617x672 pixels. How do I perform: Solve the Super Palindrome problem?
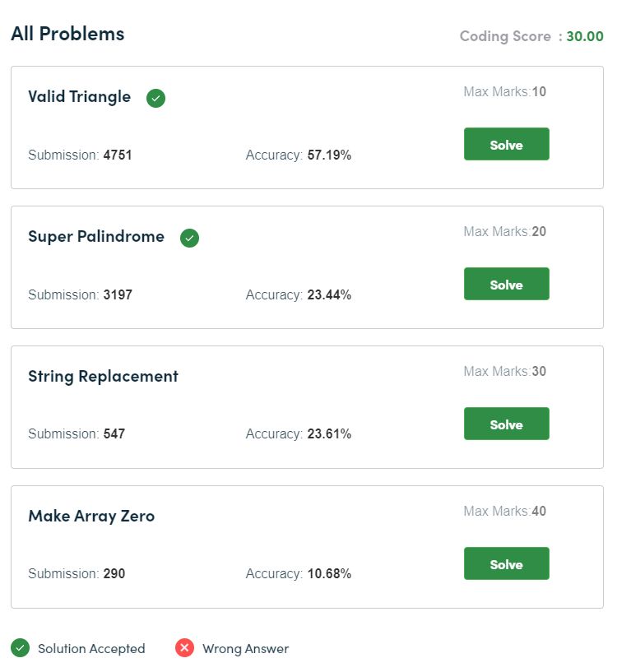tap(507, 284)
